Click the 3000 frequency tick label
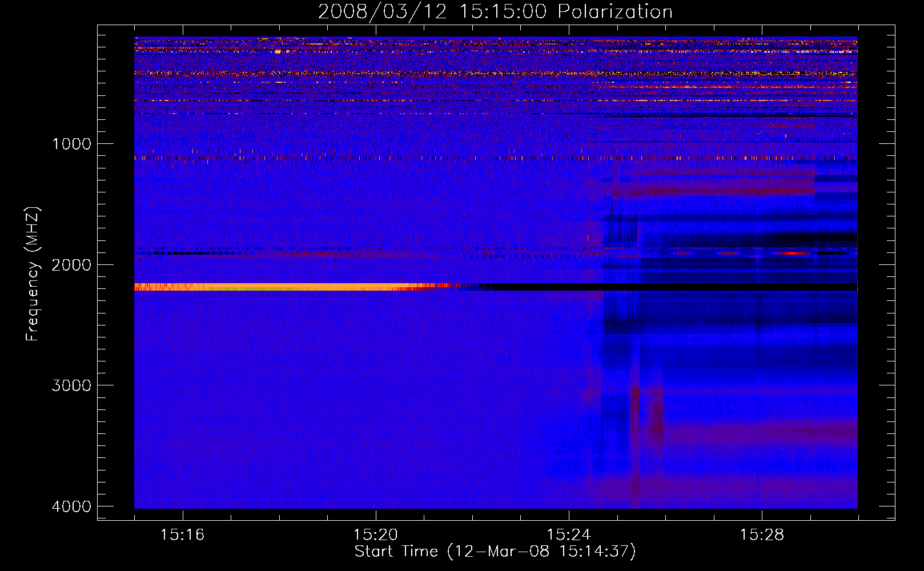Image resolution: width=924 pixels, height=571 pixels. point(71,385)
